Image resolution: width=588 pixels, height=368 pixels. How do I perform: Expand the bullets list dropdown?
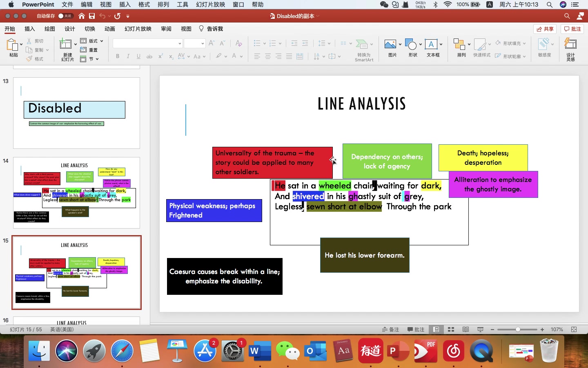(265, 43)
